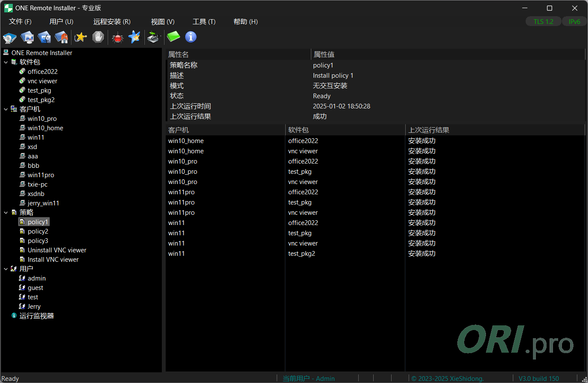
Task: Click 当前用户 - Admin in status bar
Action: click(x=308, y=378)
